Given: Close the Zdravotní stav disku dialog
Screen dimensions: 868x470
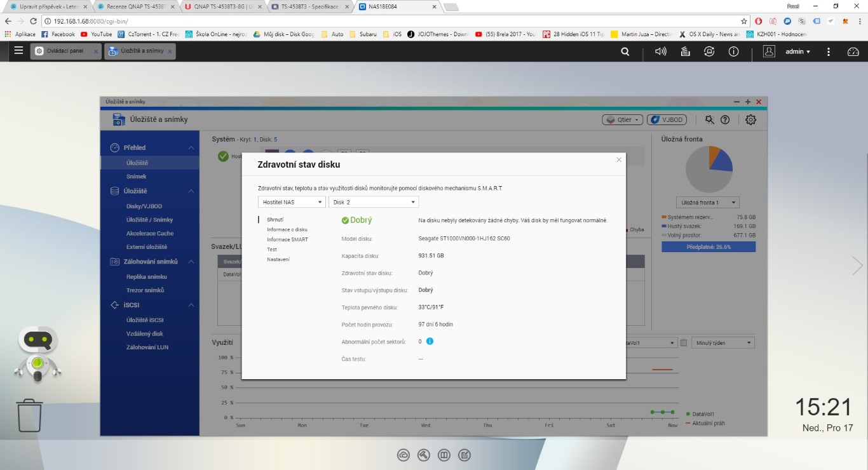Looking at the screenshot, I should click(619, 160).
